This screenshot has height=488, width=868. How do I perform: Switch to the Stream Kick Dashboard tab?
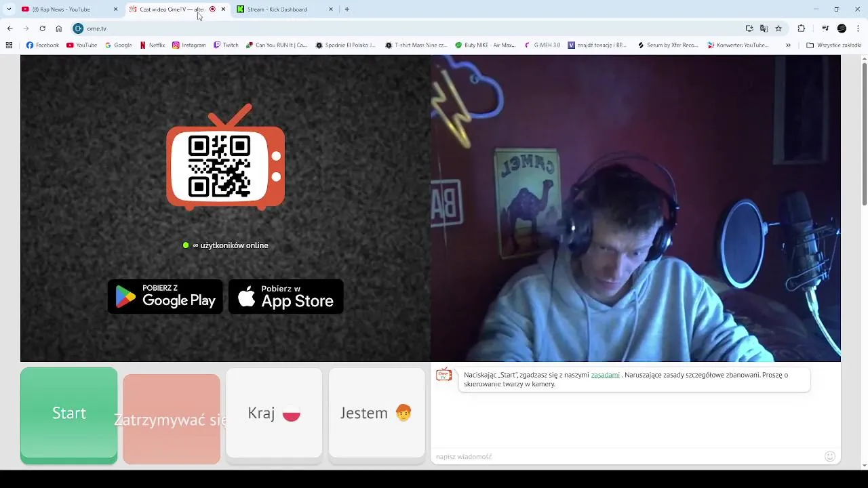[x=277, y=9]
